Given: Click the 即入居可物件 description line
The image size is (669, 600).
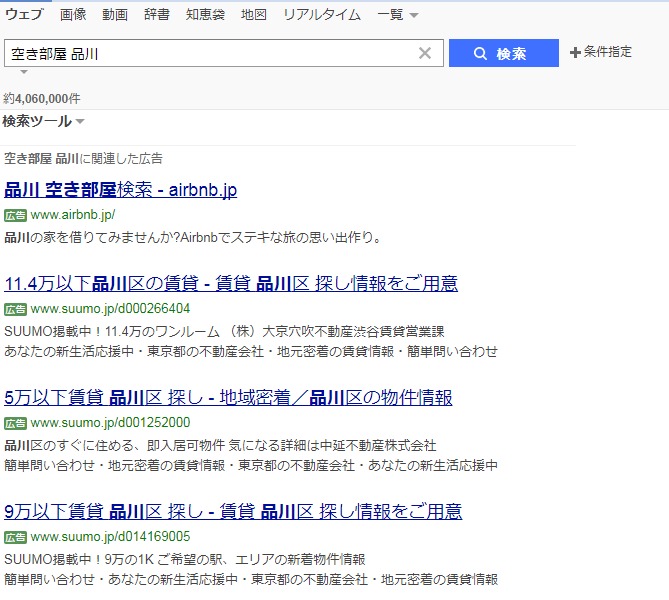Looking at the screenshot, I should coord(220,446).
